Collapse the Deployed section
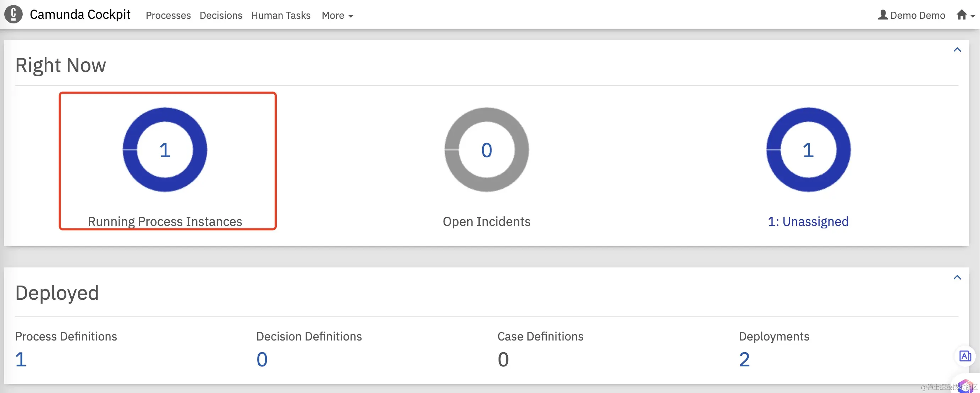 tap(957, 277)
